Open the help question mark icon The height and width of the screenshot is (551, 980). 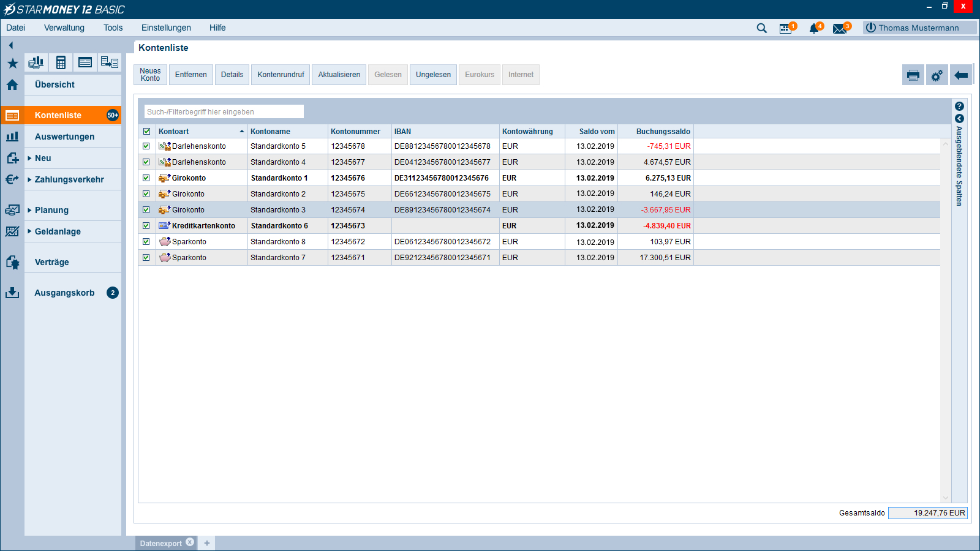(959, 107)
